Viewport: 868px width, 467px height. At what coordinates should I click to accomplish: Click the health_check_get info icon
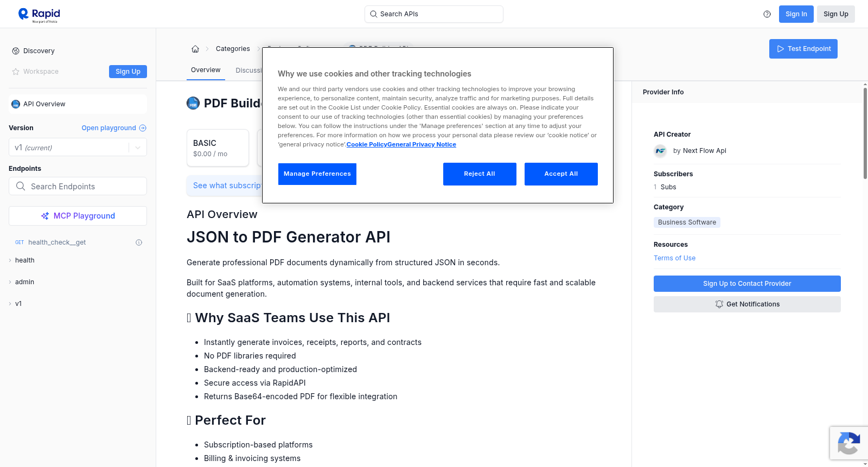pyautogui.click(x=139, y=242)
